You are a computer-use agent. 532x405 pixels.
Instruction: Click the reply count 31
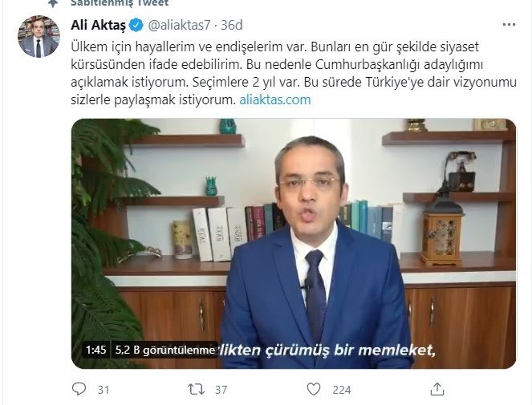pos(104,390)
